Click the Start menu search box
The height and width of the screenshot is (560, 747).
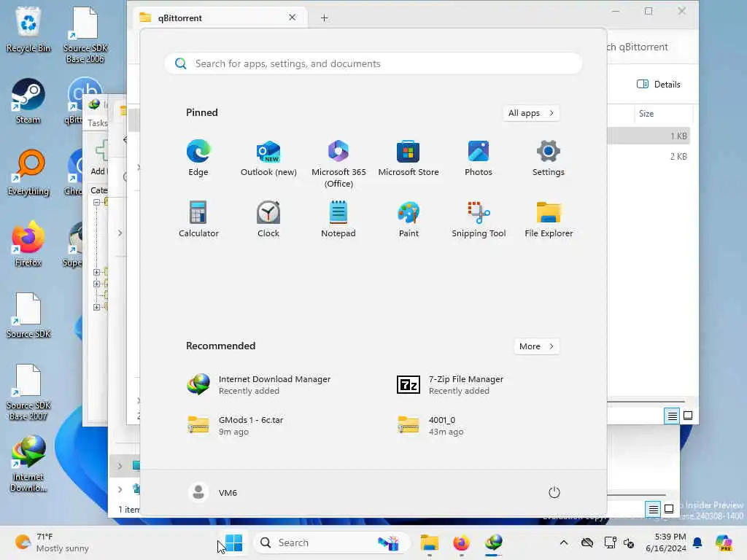373,63
